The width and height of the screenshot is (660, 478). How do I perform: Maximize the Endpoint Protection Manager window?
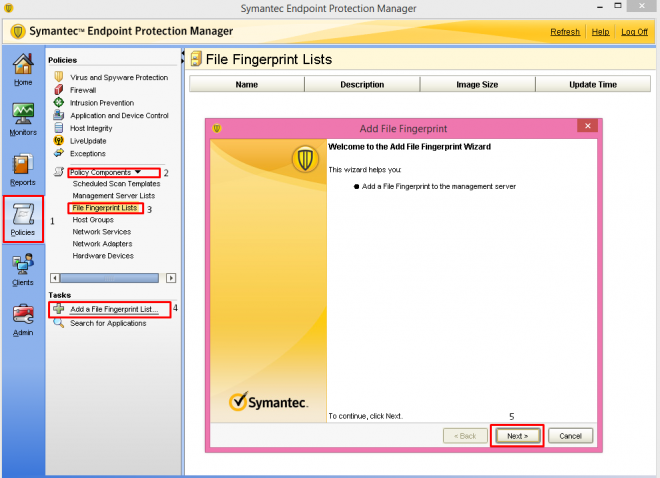click(x=617, y=6)
